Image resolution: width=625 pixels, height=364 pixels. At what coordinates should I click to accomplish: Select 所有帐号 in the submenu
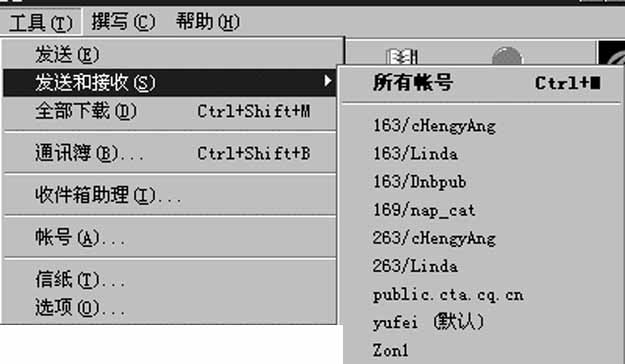coord(481,83)
